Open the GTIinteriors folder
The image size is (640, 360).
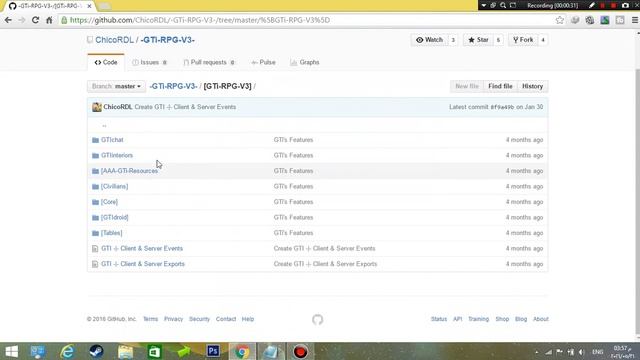click(x=117, y=155)
